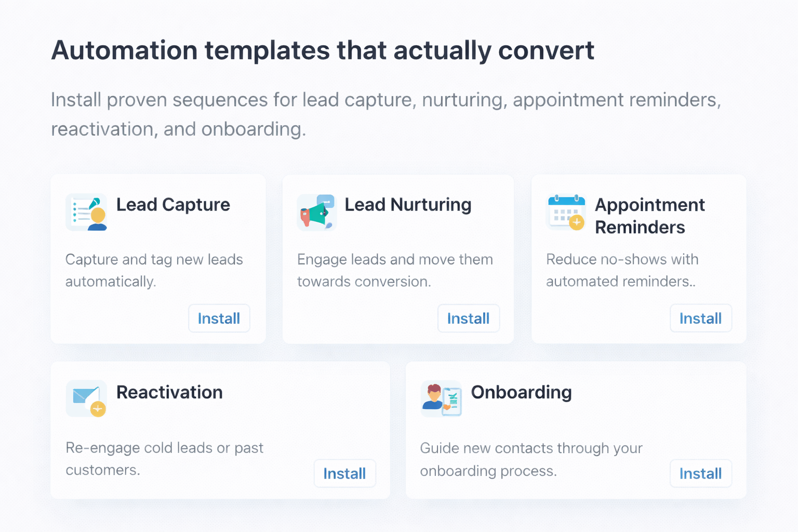Screen dimensions: 798x532
Task: Install the Appointment Reminders template
Action: point(700,318)
